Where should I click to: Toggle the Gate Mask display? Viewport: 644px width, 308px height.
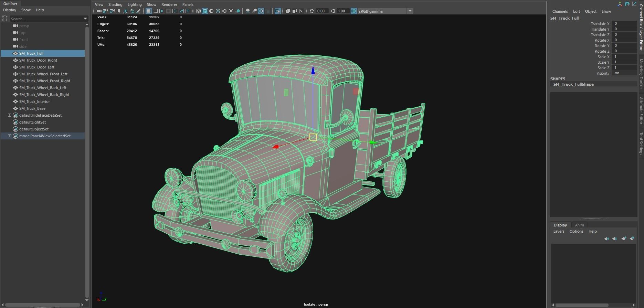pos(168,11)
